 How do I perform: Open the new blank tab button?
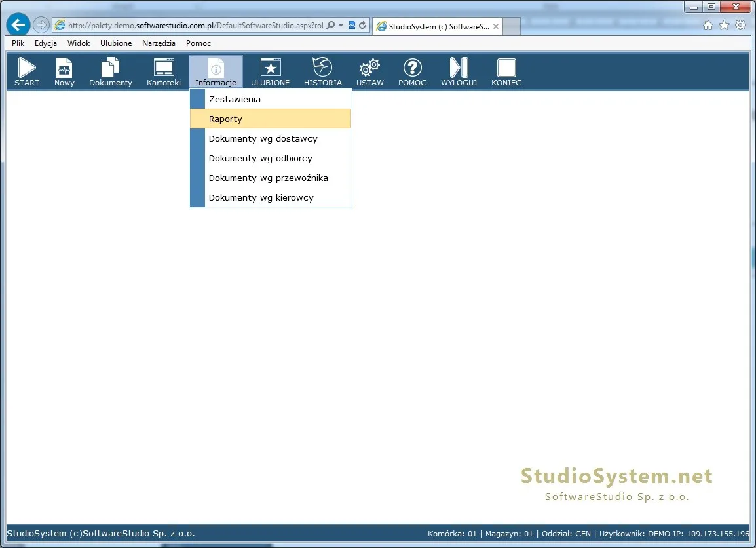[512, 26]
